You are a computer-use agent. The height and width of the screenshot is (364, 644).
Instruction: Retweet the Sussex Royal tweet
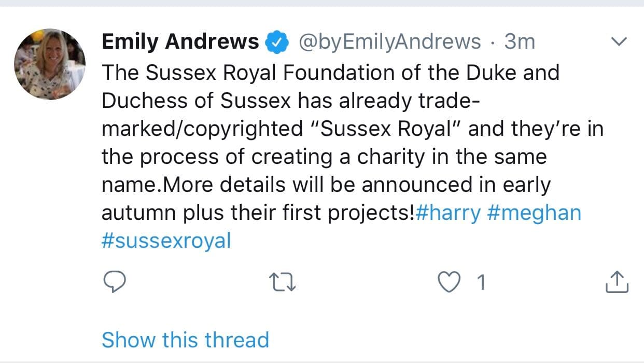(x=283, y=282)
